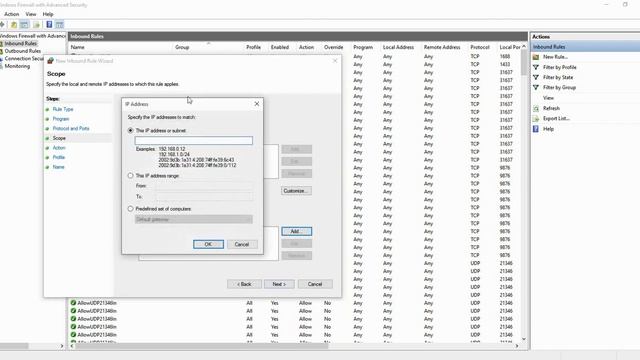Open Filter by Profile in Actions pane
Screen dimensions: 640x360
click(560, 67)
